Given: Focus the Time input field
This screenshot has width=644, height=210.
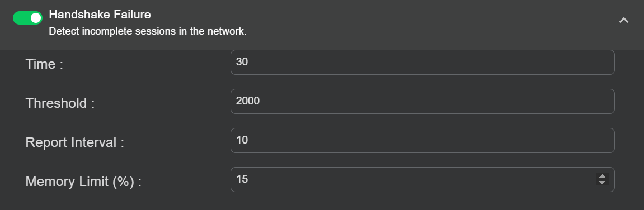Looking at the screenshot, I should [x=422, y=63].
